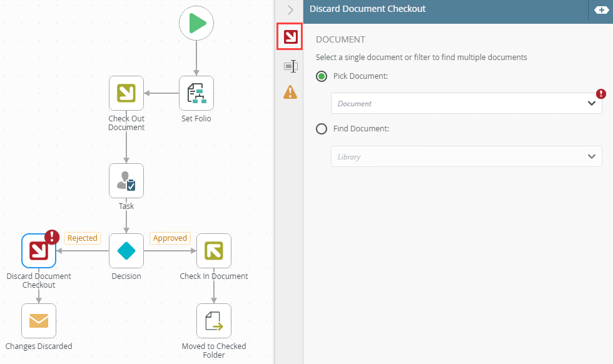Image resolution: width=613 pixels, height=364 pixels.
Task: Select the Set Folio step icon
Action: coord(196,93)
